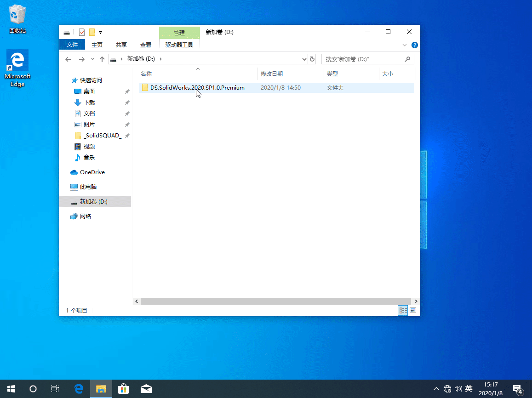Click File Explorer on the taskbar
Viewport: 532px width, 398px height.
[101, 389]
